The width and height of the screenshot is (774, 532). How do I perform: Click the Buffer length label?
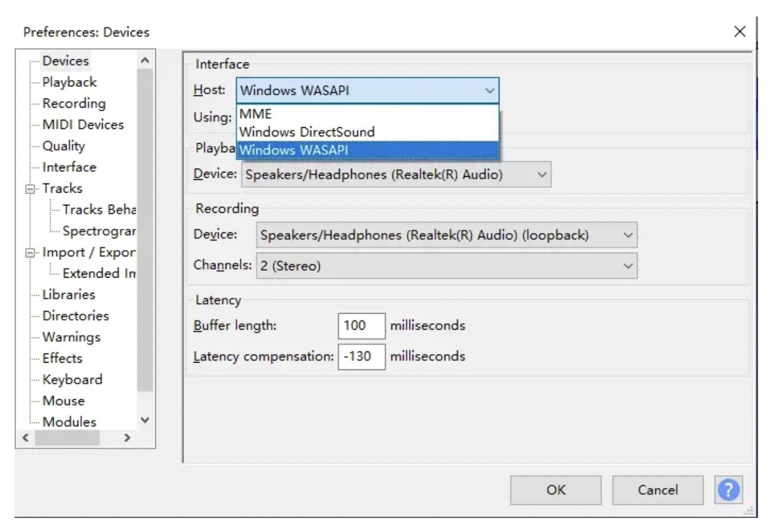[x=235, y=325]
